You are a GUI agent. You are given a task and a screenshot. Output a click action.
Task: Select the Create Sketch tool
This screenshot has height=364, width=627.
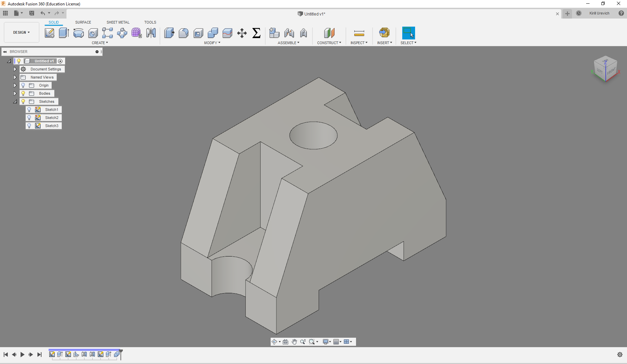point(49,33)
